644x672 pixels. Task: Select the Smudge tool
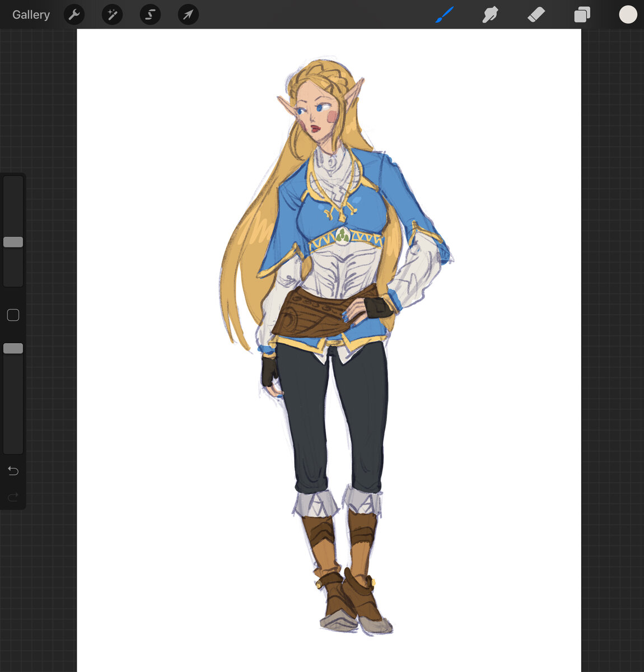pos(490,15)
